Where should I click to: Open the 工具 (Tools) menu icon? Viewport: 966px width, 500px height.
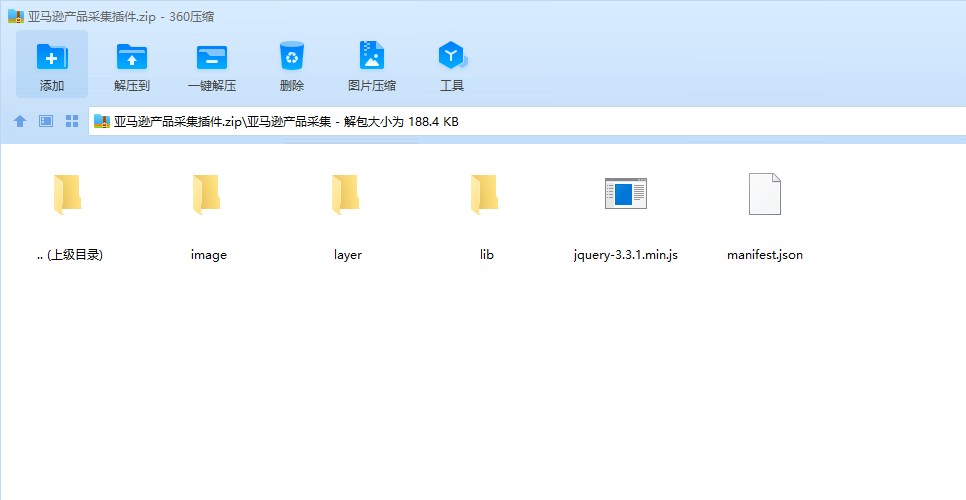pos(452,55)
